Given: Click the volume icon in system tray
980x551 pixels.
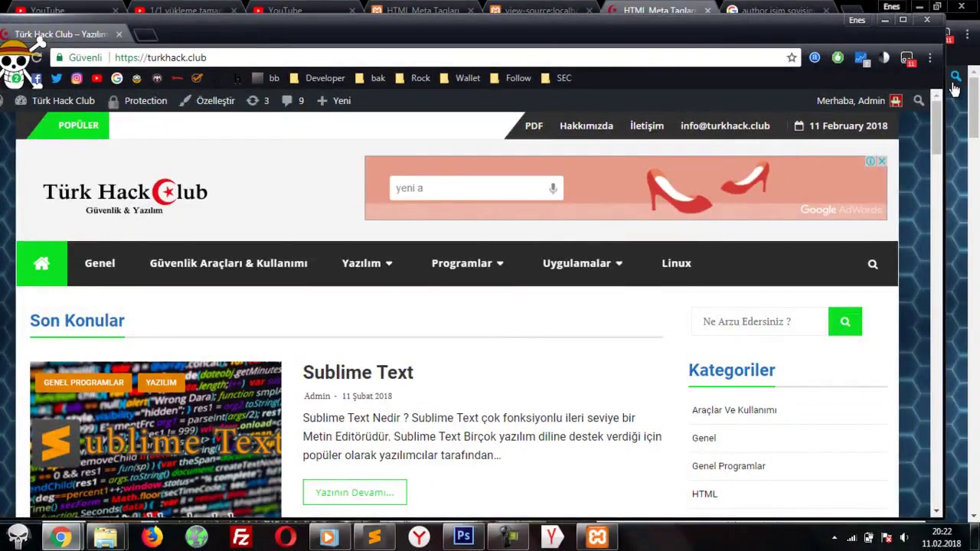Looking at the screenshot, I should click(x=904, y=537).
